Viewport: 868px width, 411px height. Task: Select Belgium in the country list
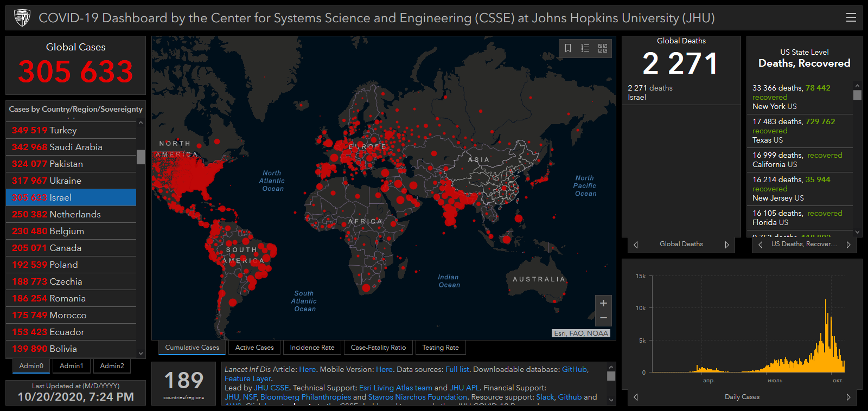coord(71,231)
